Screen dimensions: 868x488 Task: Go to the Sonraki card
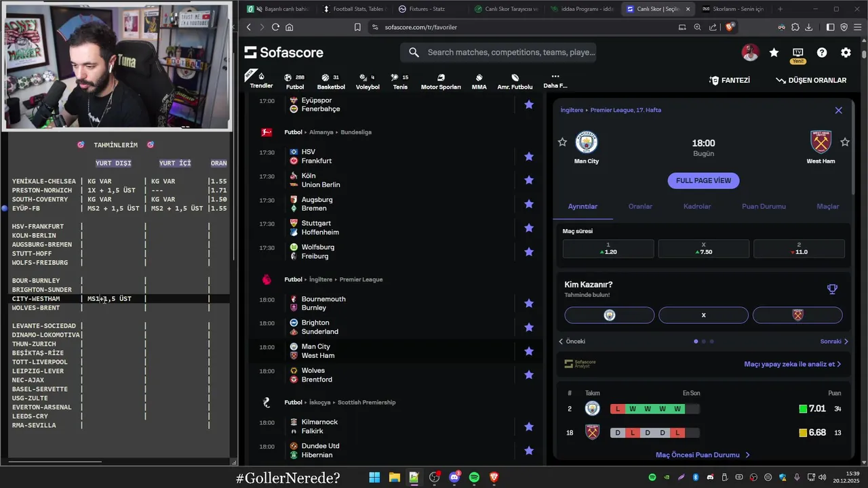tap(834, 342)
